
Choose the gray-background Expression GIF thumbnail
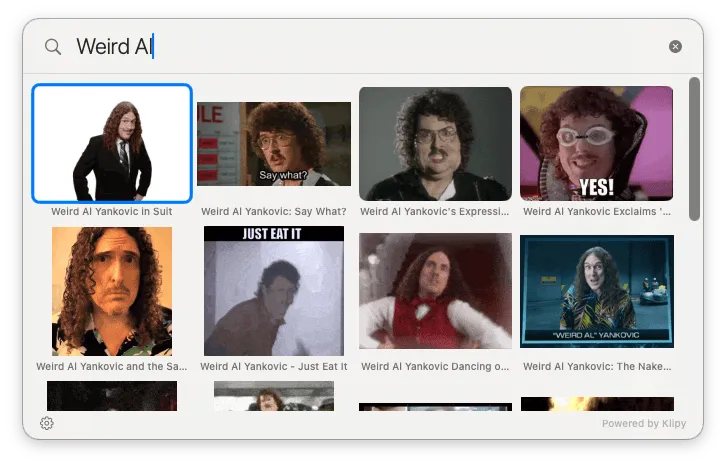435,144
